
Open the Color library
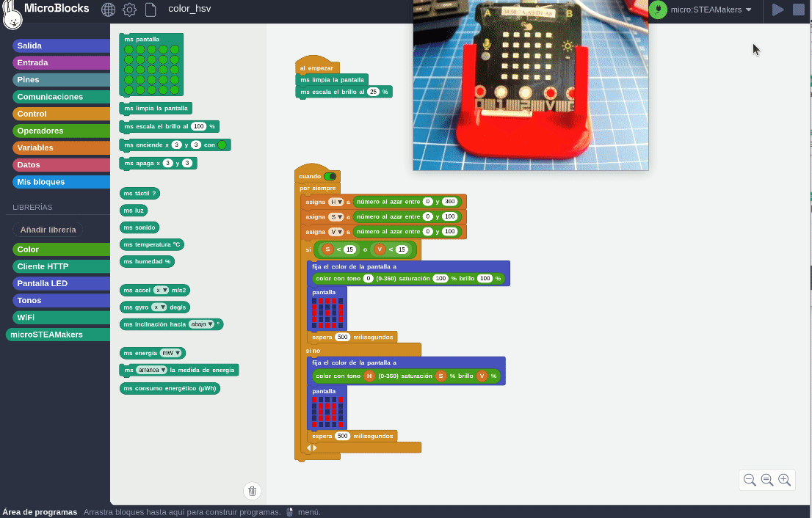(61, 249)
